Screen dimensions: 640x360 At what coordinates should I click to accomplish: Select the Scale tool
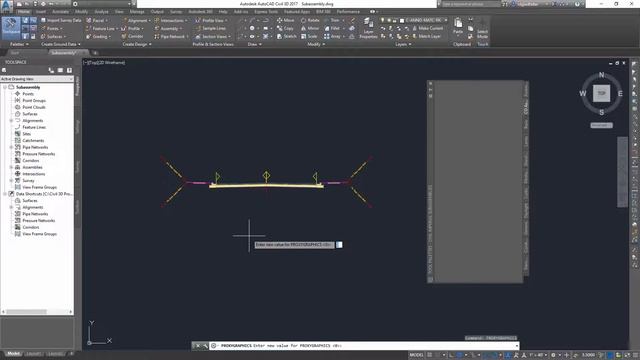pos(309,36)
